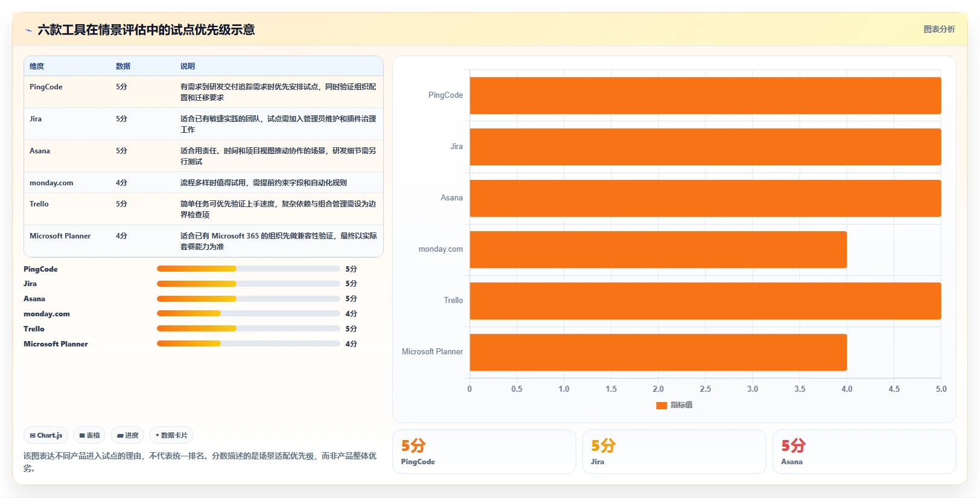Image resolution: width=980 pixels, height=498 pixels.
Task: Click PingCode in the table's first row
Action: 46,87
